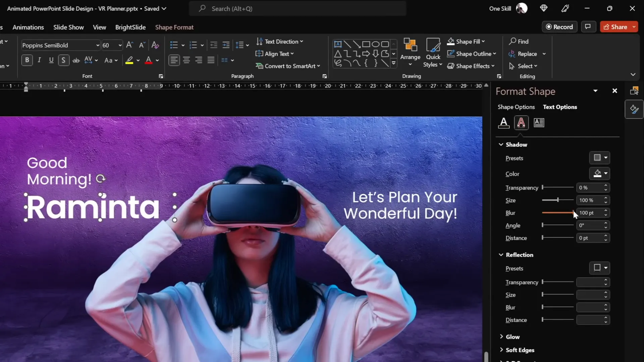Open the Arrange menu

(x=410, y=52)
